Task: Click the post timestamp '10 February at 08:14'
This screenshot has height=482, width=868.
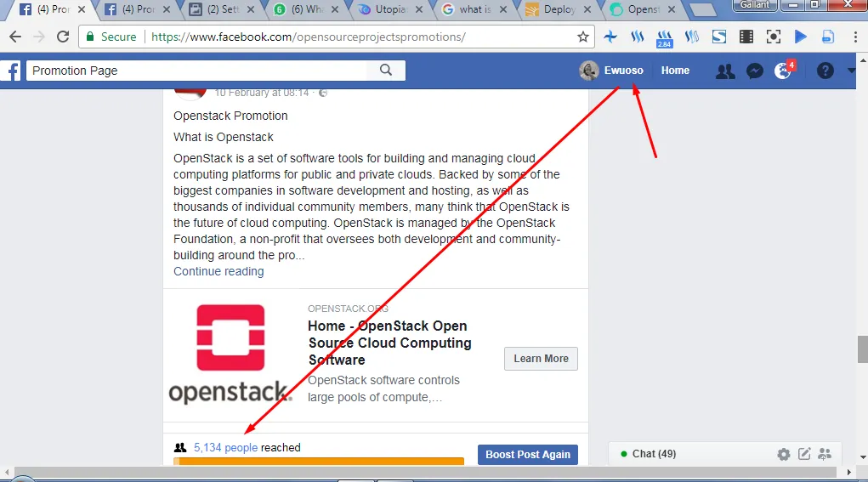Action: pyautogui.click(x=262, y=93)
